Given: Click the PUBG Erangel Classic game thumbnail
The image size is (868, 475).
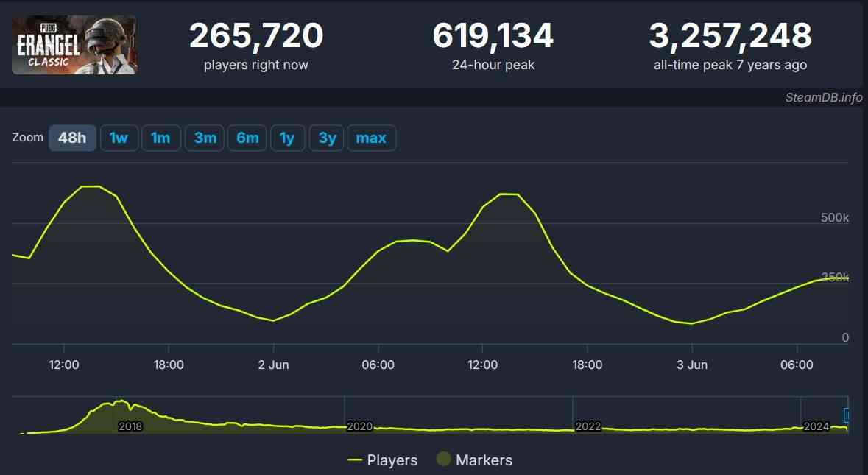Looking at the screenshot, I should click(74, 45).
